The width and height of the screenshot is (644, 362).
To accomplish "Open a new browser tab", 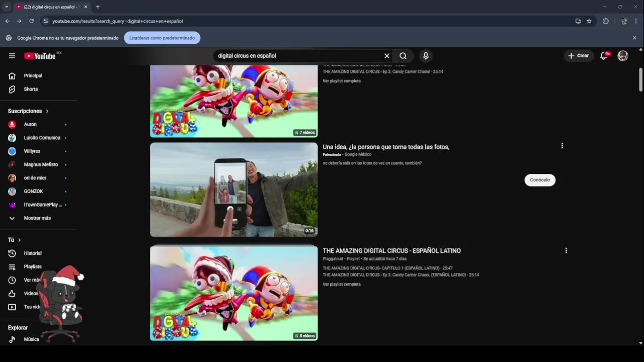I will pos(98,7).
